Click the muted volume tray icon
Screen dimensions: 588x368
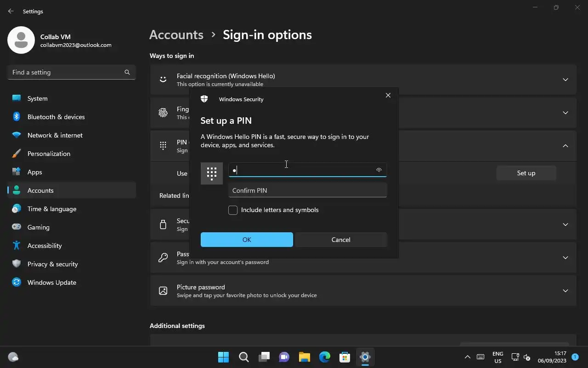527,357
